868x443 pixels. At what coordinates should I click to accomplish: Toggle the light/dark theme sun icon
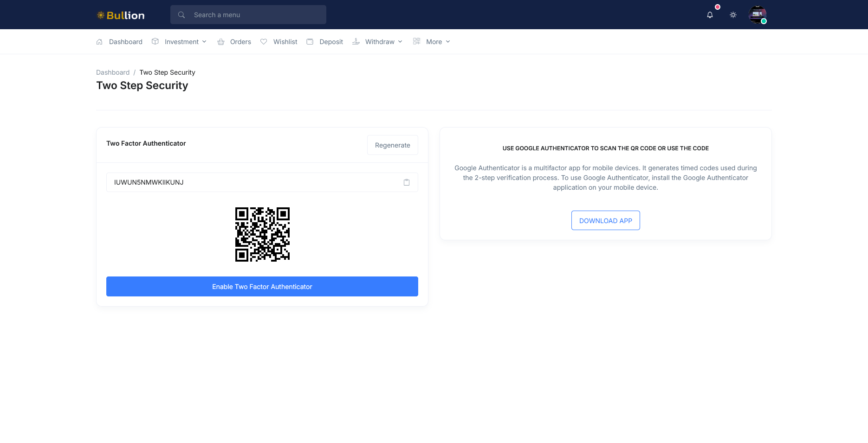coord(733,15)
